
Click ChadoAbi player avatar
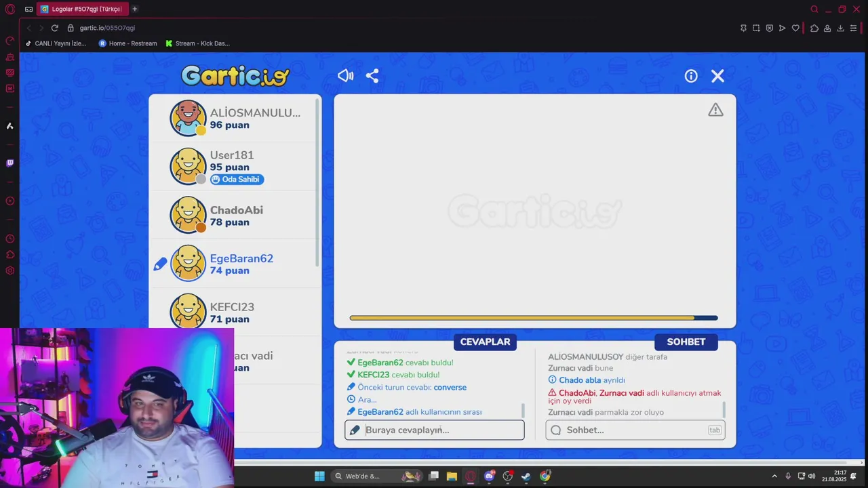coord(188,215)
